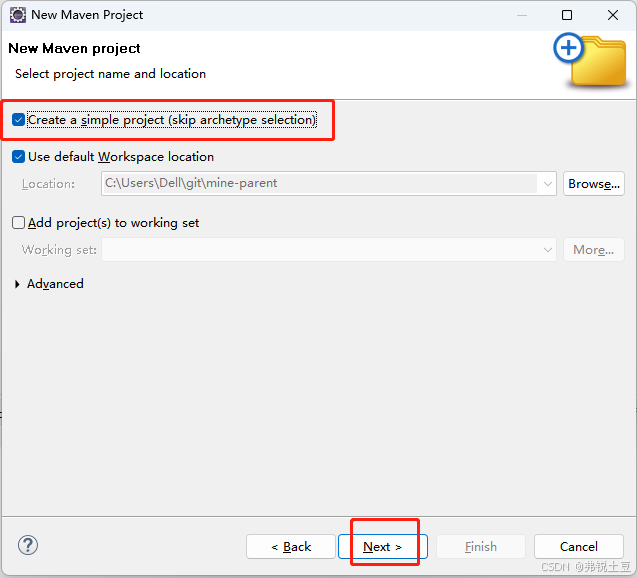Click the More... working set button

pos(594,249)
